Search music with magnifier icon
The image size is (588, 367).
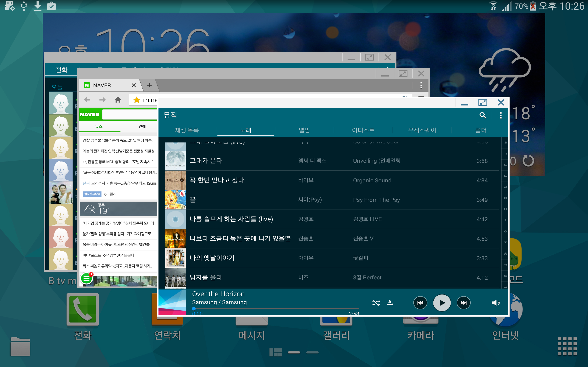pyautogui.click(x=483, y=115)
